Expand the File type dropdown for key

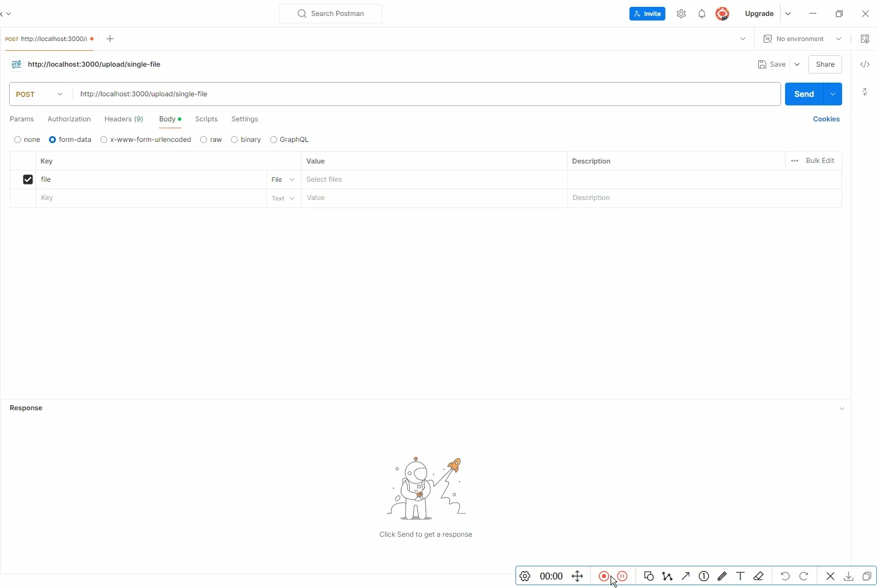pos(283,179)
